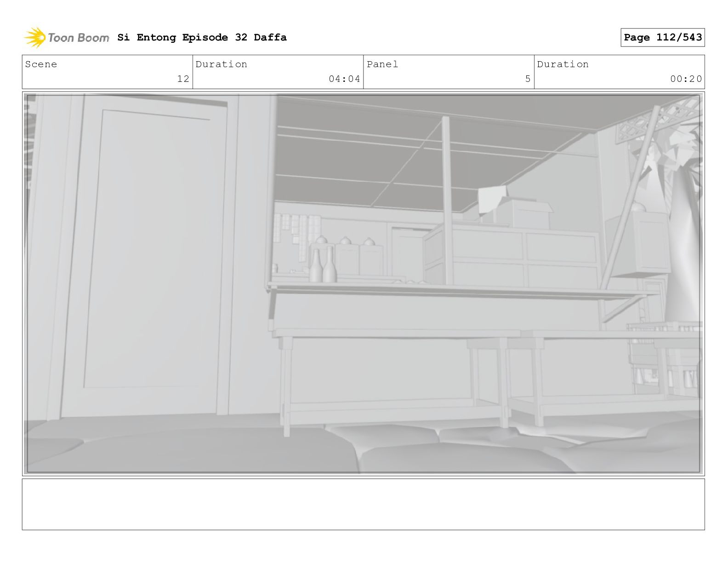Click the panel duration value '00:20'

pos(686,79)
